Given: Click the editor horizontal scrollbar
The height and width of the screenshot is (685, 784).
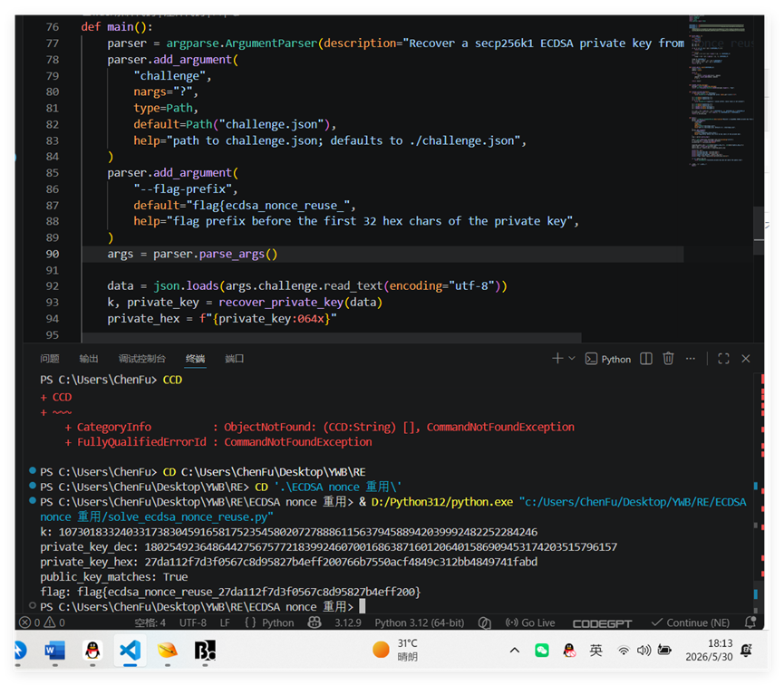Looking at the screenshot, I should [332, 337].
